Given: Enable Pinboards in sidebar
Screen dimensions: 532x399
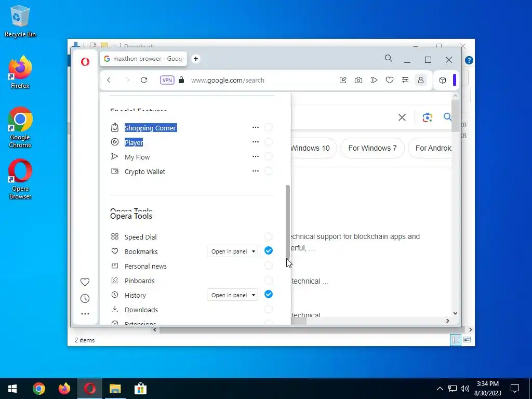Looking at the screenshot, I should pyautogui.click(x=269, y=280).
